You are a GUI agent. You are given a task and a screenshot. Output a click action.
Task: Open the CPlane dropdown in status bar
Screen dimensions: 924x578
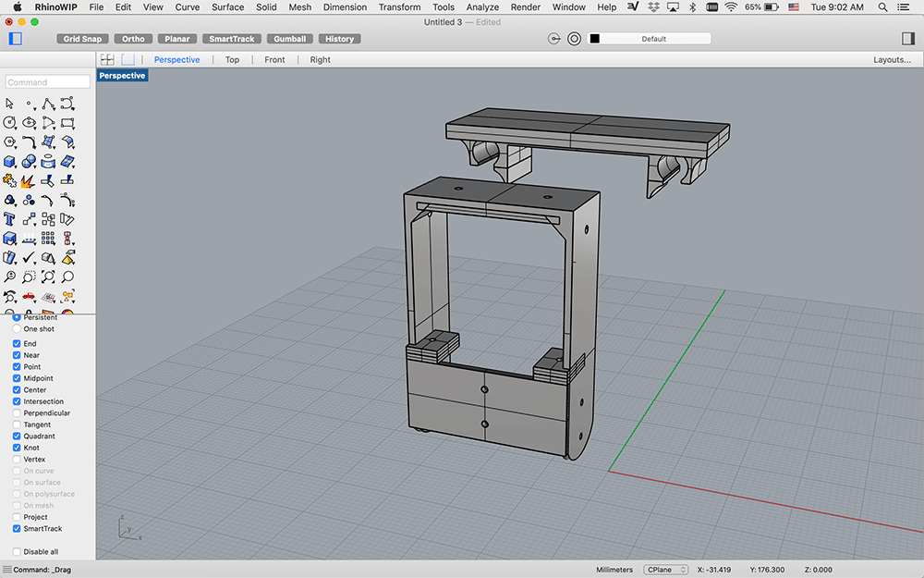665,570
